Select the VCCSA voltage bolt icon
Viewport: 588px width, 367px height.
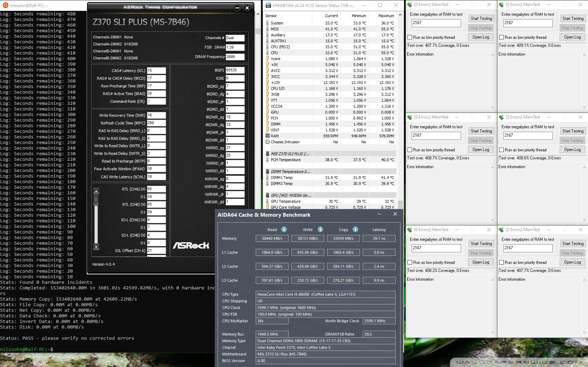[268, 106]
